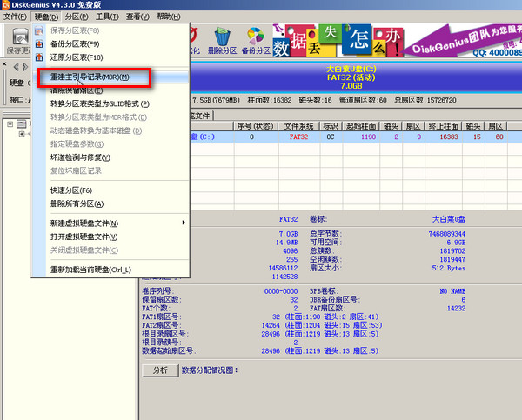This screenshot has height=420, width=522.
Task: Click the 备份分区表 menu icon
Action: [39, 44]
